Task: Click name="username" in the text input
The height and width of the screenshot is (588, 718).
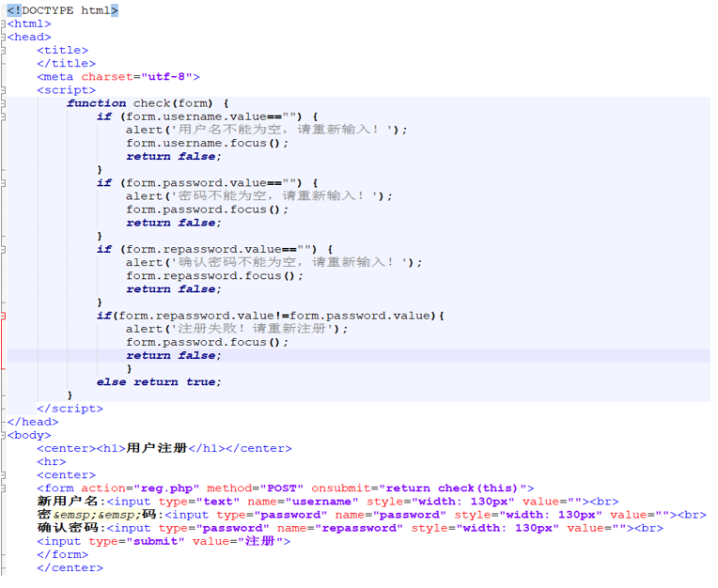Action: point(303,502)
